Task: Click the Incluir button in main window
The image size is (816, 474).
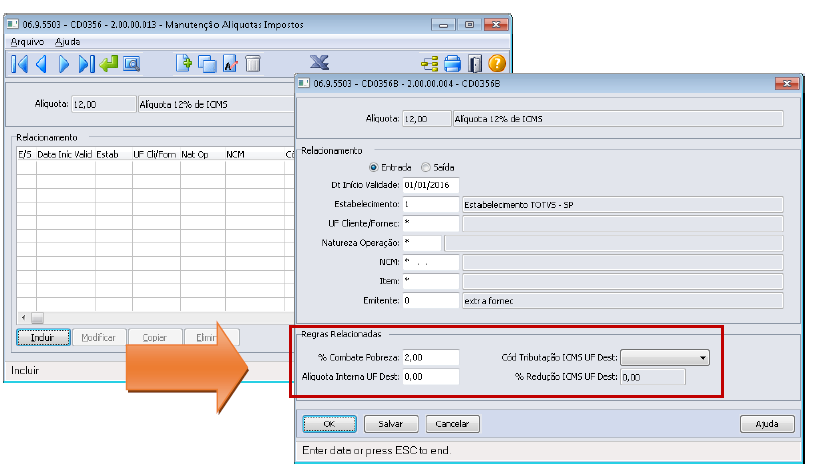Action: 43,337
